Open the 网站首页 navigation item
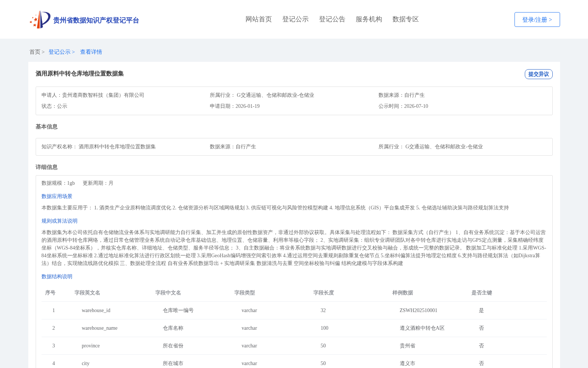 tap(259, 19)
